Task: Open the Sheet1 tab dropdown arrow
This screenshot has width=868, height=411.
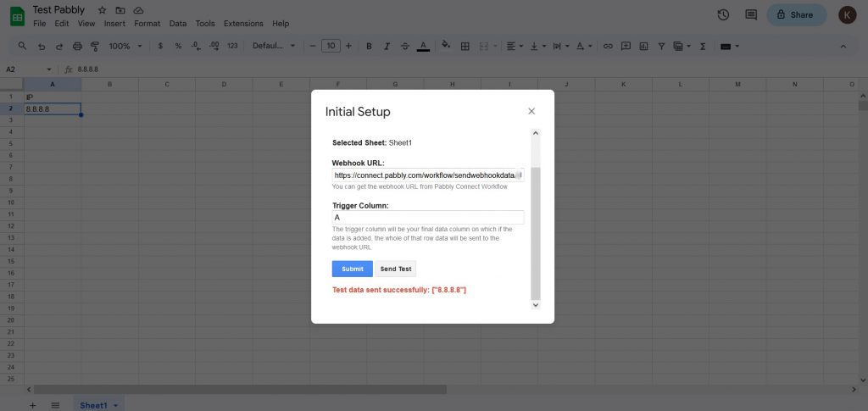Action: 115,406
